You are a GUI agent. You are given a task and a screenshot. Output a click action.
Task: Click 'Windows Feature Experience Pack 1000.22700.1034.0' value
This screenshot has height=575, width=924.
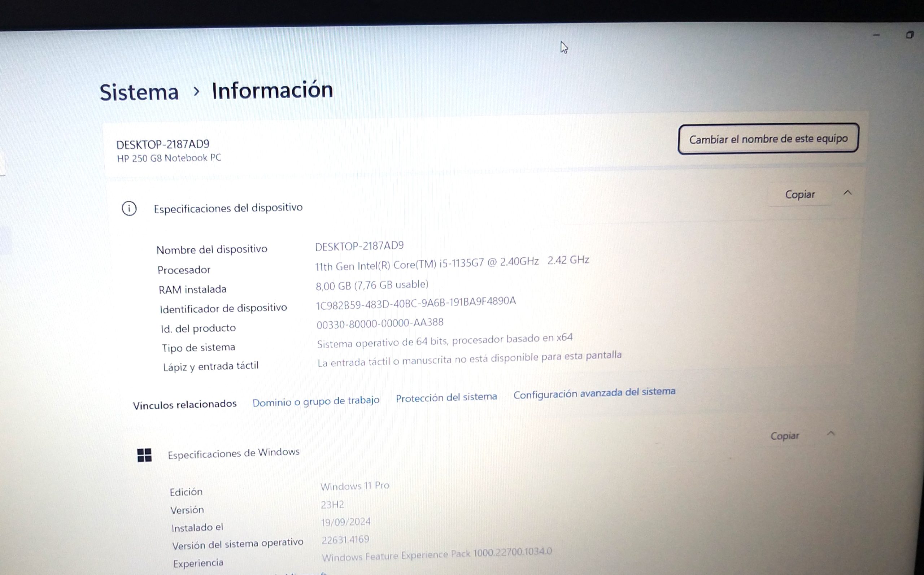436,555
